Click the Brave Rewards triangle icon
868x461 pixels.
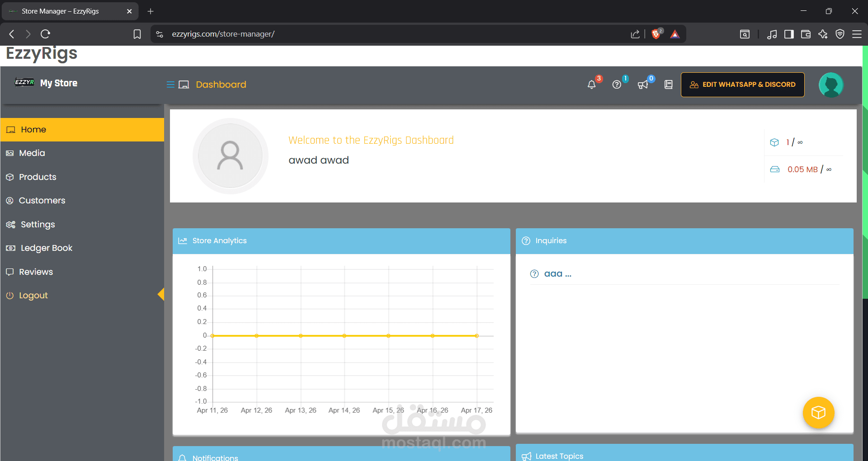pos(675,34)
